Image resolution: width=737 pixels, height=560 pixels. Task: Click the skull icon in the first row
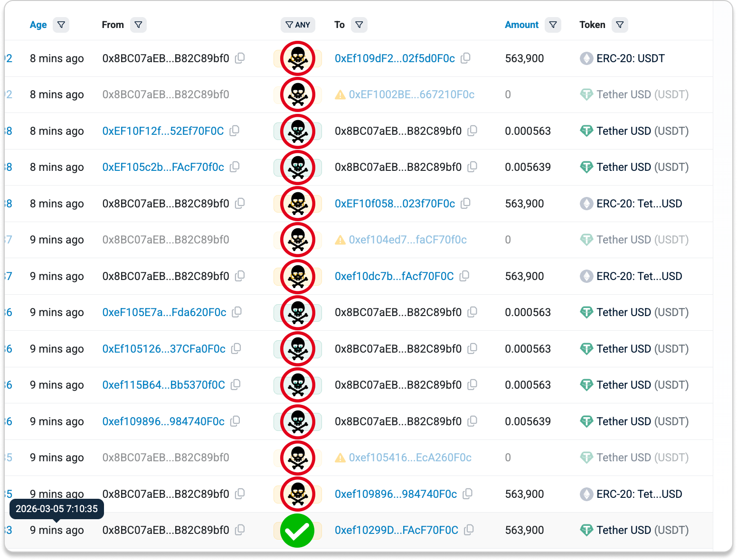pos(298,58)
